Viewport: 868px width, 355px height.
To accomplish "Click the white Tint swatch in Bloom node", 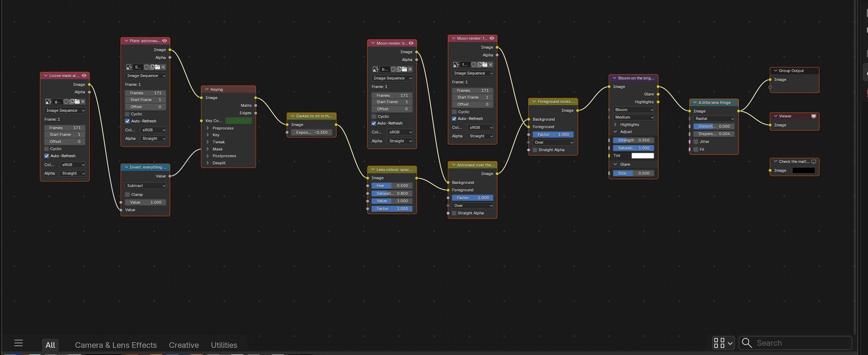I will [x=642, y=156].
